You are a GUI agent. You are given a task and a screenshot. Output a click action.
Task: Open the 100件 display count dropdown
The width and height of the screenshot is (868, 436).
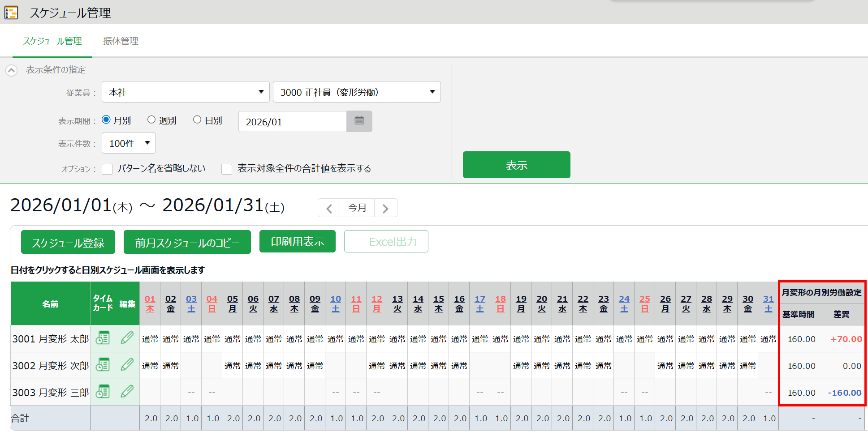pos(129,143)
